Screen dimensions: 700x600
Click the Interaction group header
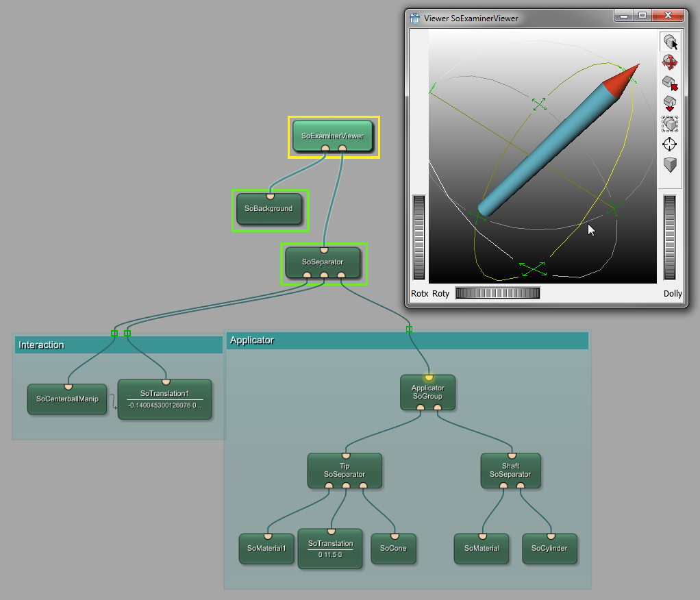click(x=118, y=345)
